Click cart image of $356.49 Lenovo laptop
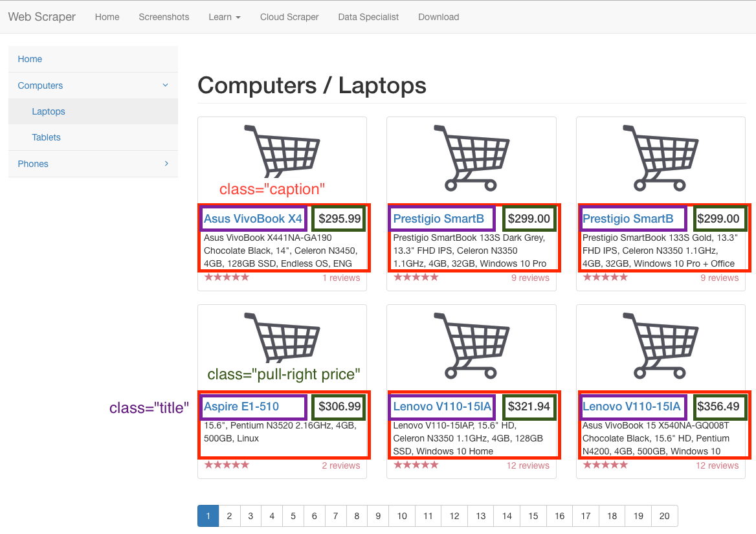 (661, 346)
